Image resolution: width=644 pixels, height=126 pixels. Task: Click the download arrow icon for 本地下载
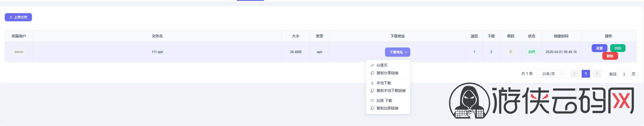pyautogui.click(x=372, y=83)
